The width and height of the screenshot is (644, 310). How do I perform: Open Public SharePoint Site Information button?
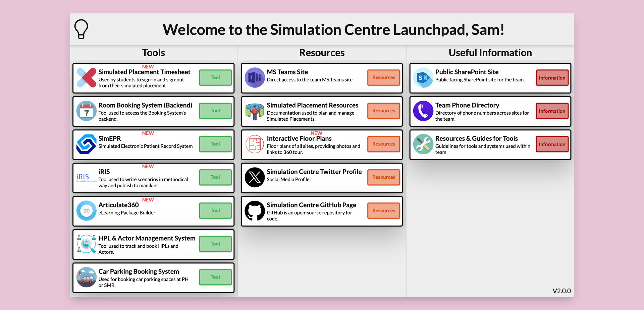[x=552, y=78]
